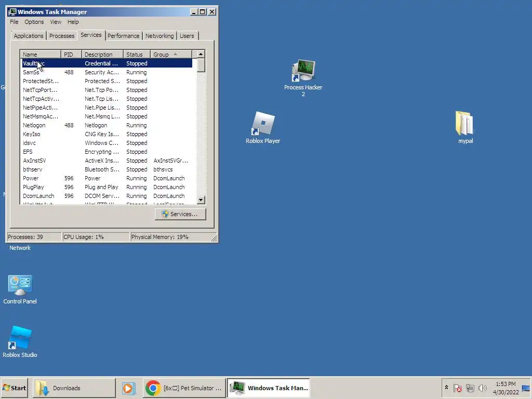Switch to the Users tab
Viewport: 532px width, 399px height.
pyautogui.click(x=187, y=36)
